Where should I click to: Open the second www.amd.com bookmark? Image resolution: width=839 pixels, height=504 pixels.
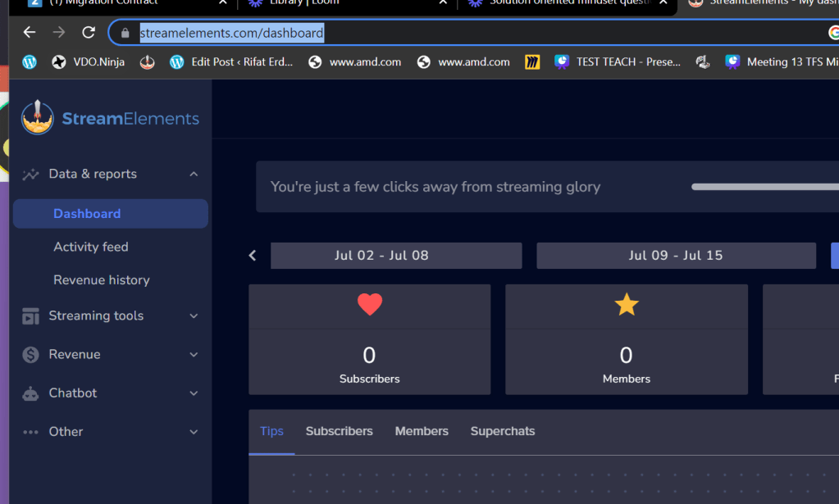click(463, 62)
